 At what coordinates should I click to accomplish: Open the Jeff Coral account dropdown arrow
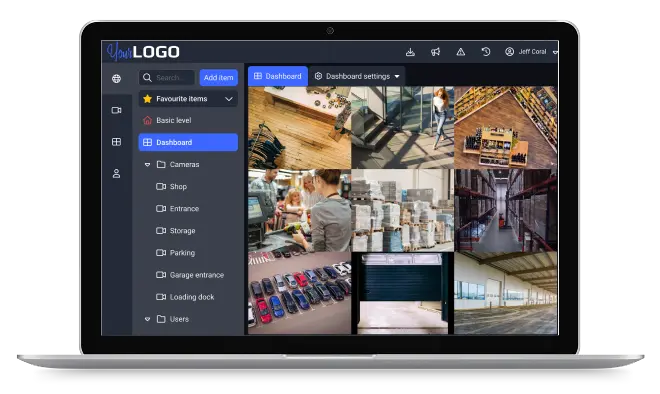(x=555, y=52)
